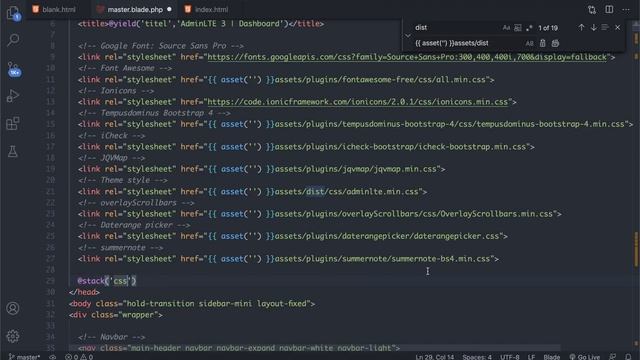The height and width of the screenshot is (360, 640).
Task: Click the highlighted dist match in line 21
Action: (x=315, y=191)
